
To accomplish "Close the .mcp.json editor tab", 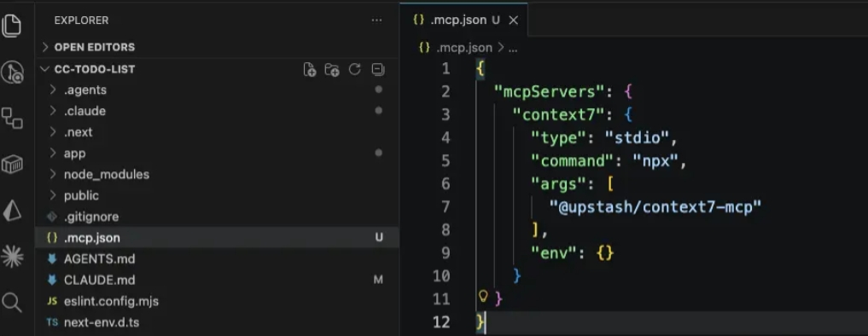I will click(513, 20).
